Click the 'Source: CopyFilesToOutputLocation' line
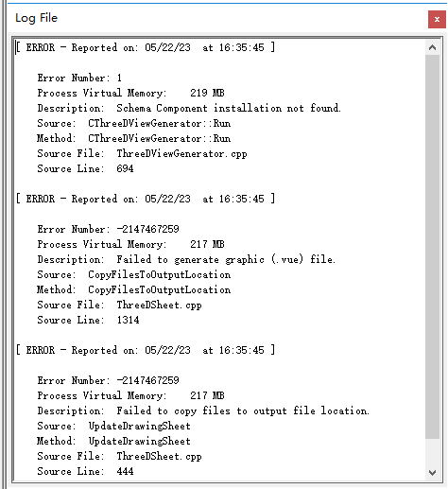 pyautogui.click(x=134, y=274)
